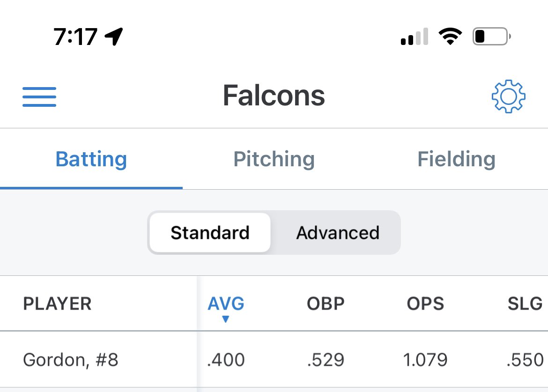The height and width of the screenshot is (392, 548).
Task: Switch to Advanced stats view
Action: [338, 233]
